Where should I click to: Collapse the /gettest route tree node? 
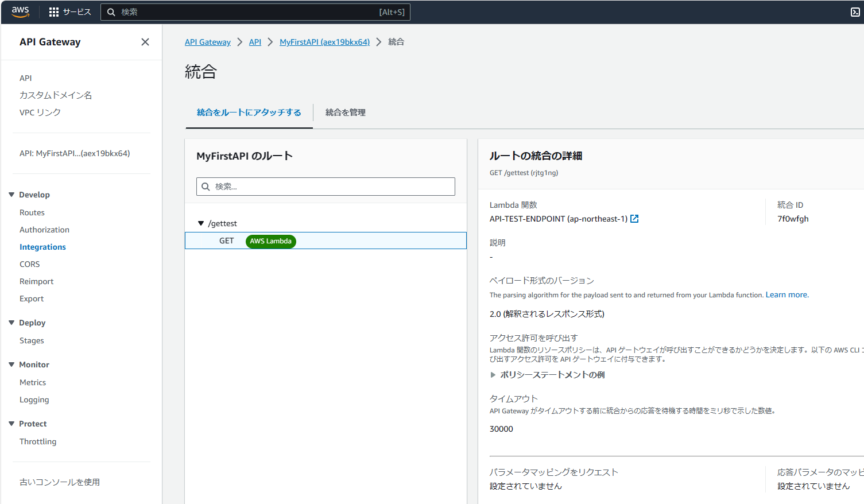pyautogui.click(x=201, y=223)
